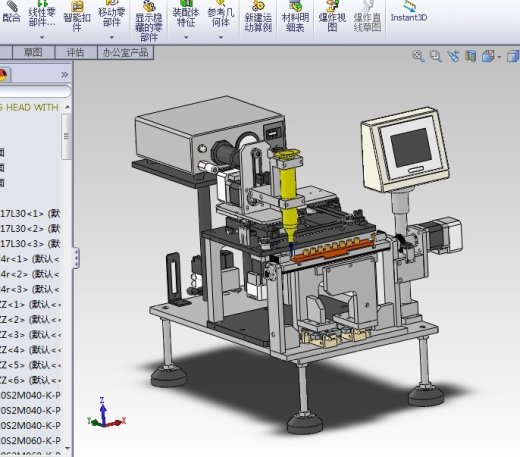Click the Zoom to Area icon

tap(435, 56)
